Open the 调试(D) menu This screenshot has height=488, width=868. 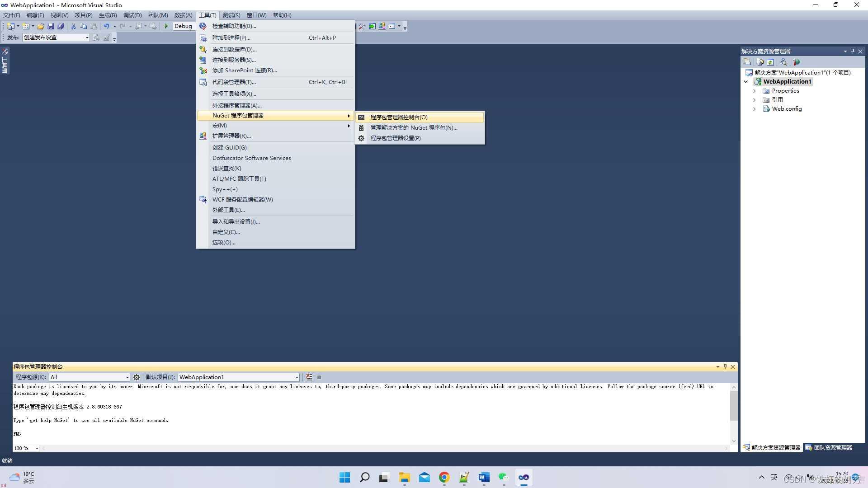(132, 15)
